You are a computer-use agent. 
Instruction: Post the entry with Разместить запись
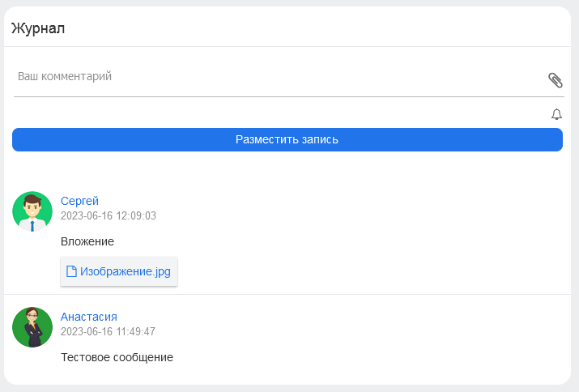[287, 139]
